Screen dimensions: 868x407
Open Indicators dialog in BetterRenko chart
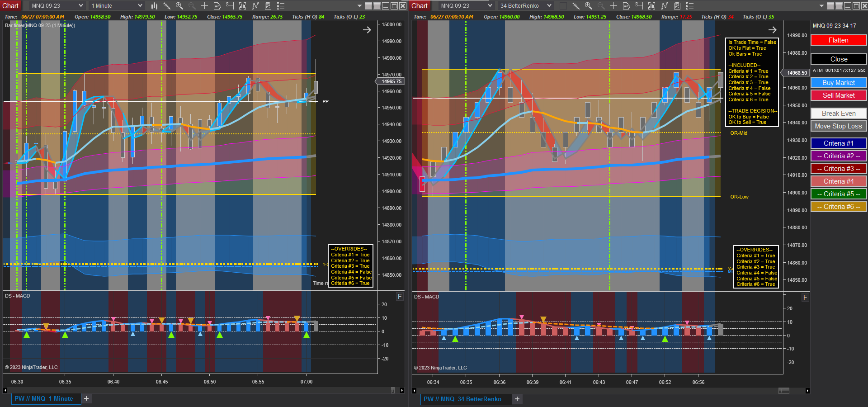664,6
